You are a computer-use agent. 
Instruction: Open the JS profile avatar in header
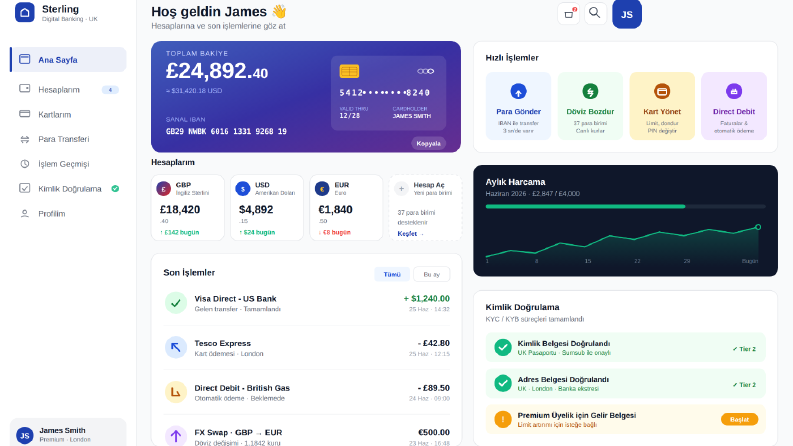pos(627,14)
